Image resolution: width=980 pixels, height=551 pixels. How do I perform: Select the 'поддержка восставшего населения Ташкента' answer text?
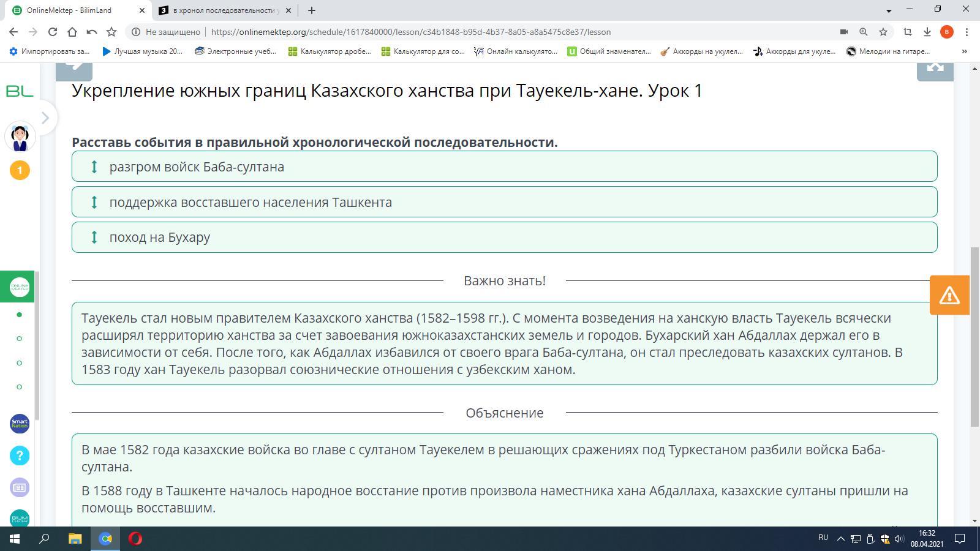coord(251,202)
